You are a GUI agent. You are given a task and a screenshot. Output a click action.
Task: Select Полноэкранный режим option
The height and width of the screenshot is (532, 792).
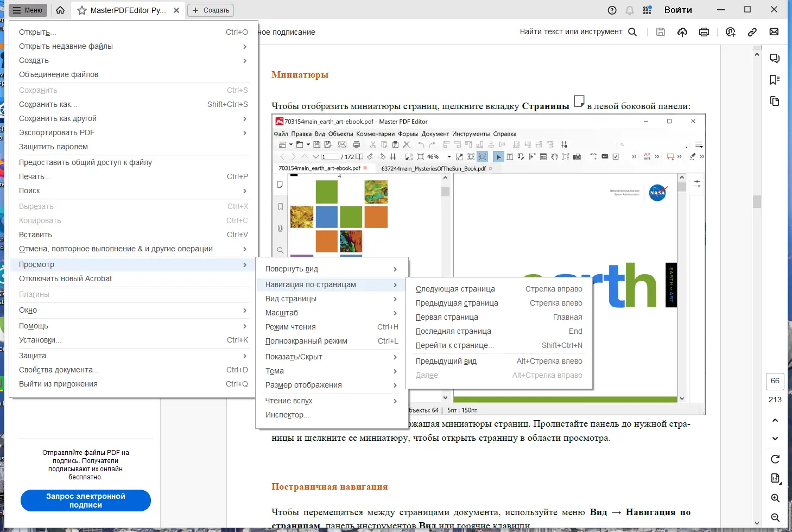(x=332, y=341)
